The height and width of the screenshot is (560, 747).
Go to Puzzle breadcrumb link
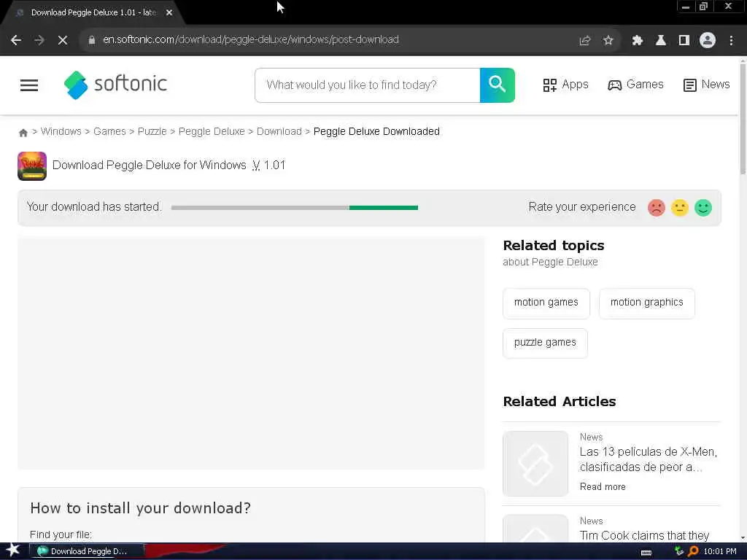[x=152, y=131]
